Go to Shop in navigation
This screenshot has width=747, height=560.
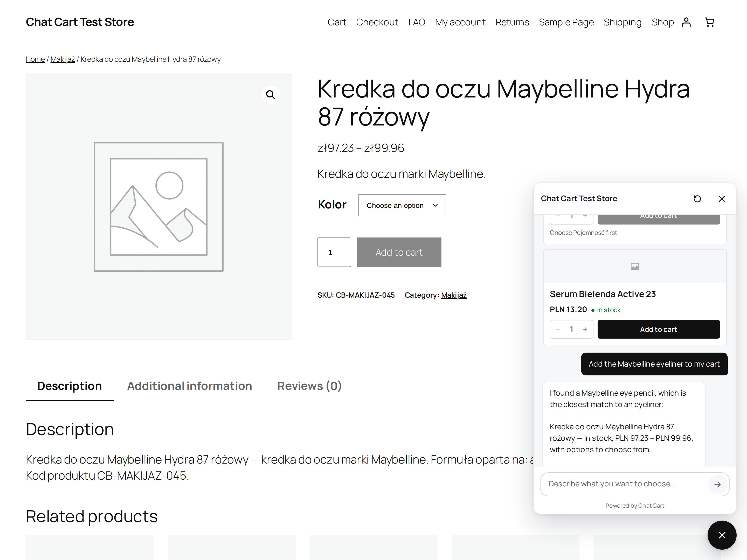click(x=663, y=22)
